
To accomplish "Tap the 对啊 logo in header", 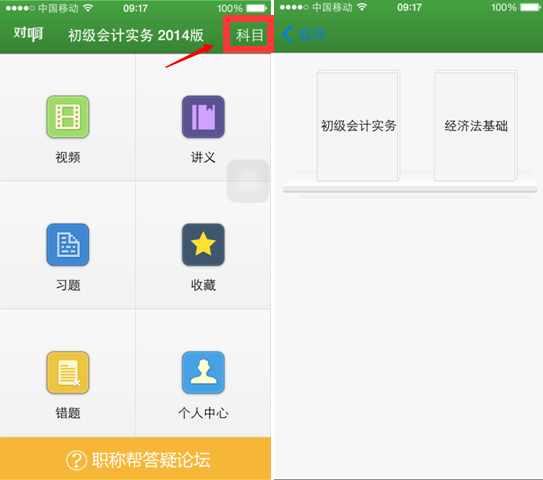I will pyautogui.click(x=28, y=34).
